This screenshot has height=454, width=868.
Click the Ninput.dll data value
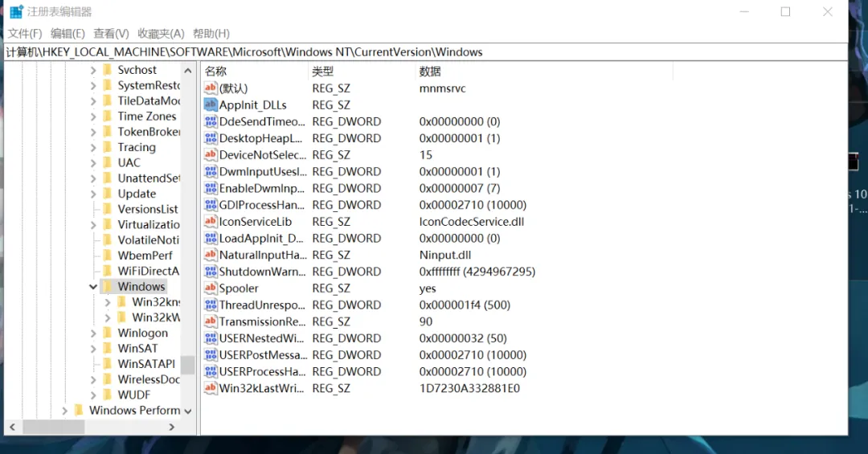point(445,255)
